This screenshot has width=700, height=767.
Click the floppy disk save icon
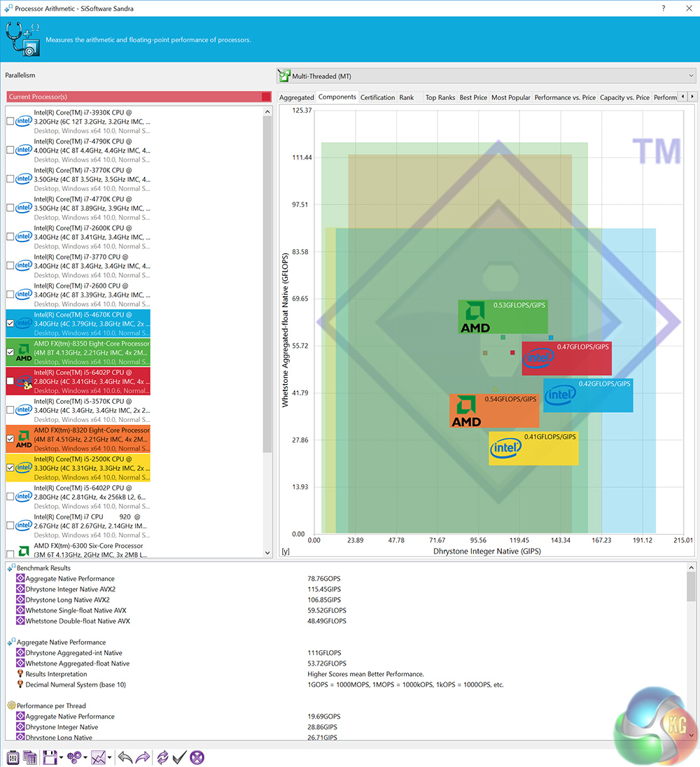point(50,758)
